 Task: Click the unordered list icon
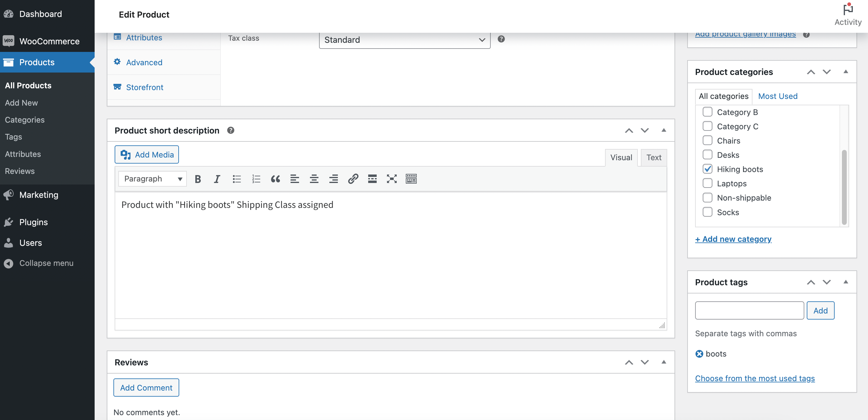(x=236, y=178)
